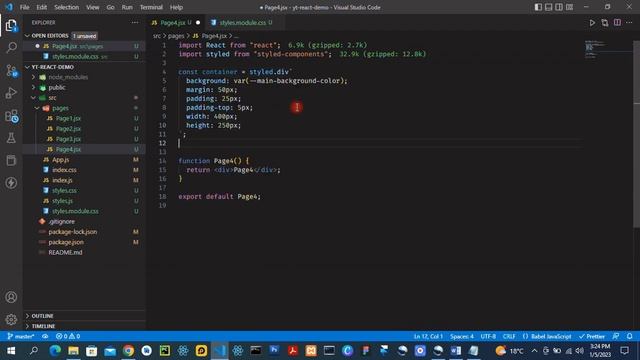Open the Selection menu
This screenshot has width=640, height=360.
click(x=67, y=7)
